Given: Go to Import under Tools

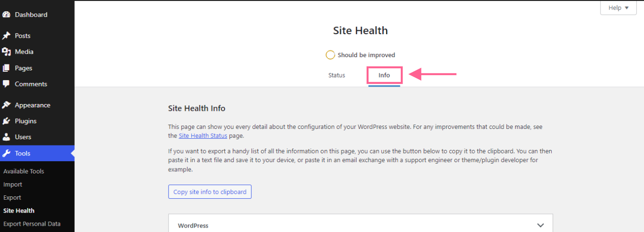Looking at the screenshot, I should click(13, 185).
